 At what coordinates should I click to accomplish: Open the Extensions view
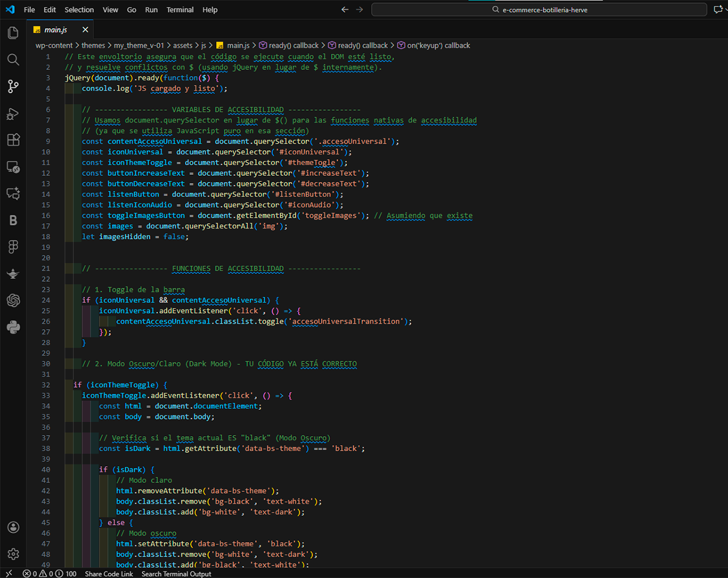(x=13, y=140)
